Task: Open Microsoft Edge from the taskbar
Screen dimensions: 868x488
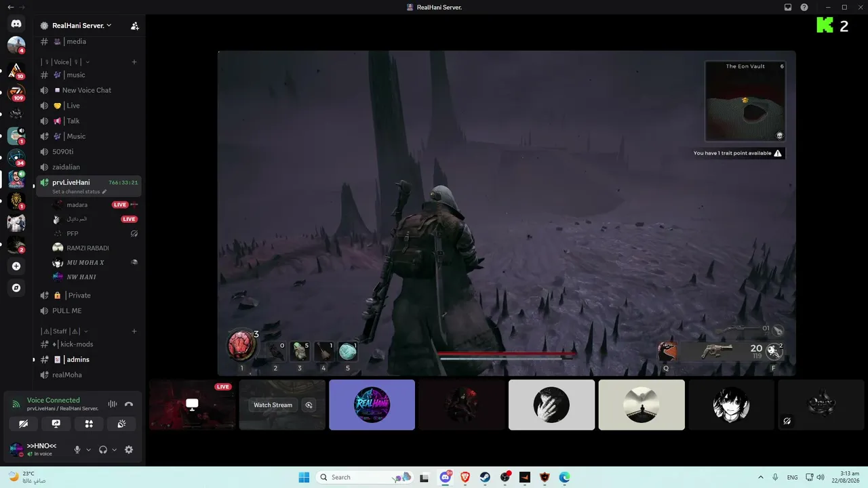Action: [x=564, y=477]
